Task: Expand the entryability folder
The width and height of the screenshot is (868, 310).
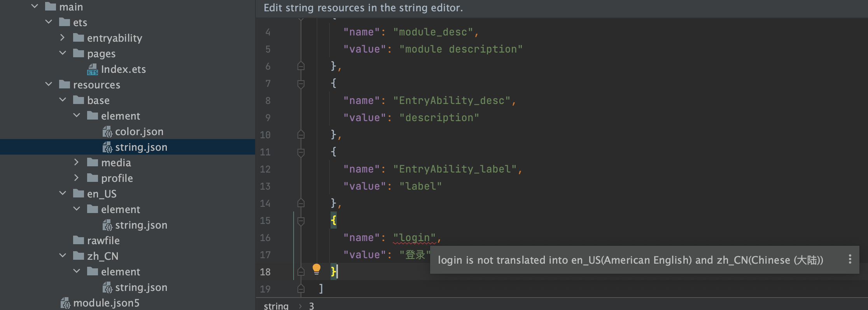Action: pyautogui.click(x=63, y=38)
